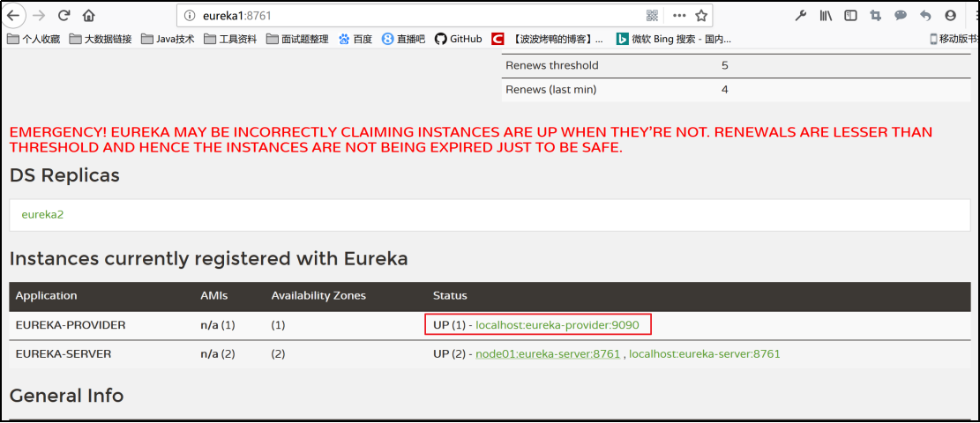Screen dimensions: 980x423
Task: Click the Renews threshold label
Action: tap(552, 65)
